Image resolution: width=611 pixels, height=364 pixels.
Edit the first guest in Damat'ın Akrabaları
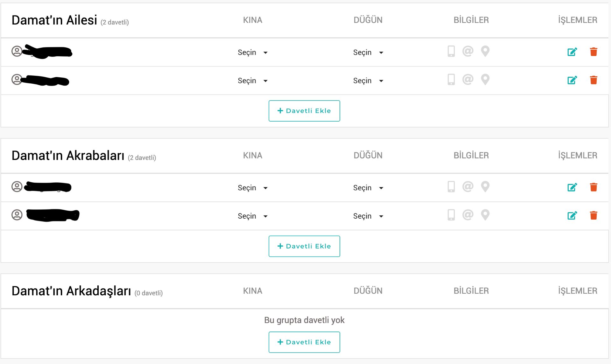point(572,187)
